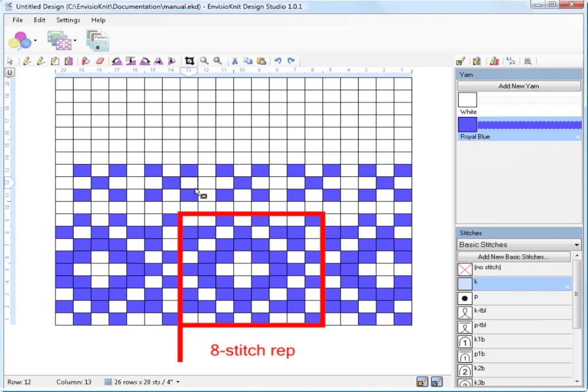Image resolution: width=588 pixels, height=392 pixels.
Task: Open the Edit menu
Action: (x=40, y=20)
